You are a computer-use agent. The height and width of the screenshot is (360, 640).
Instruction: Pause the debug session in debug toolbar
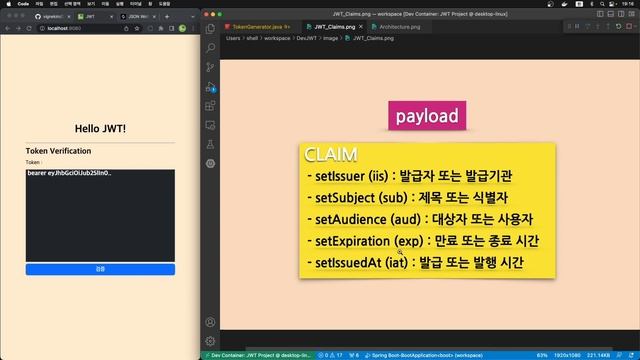[577, 27]
